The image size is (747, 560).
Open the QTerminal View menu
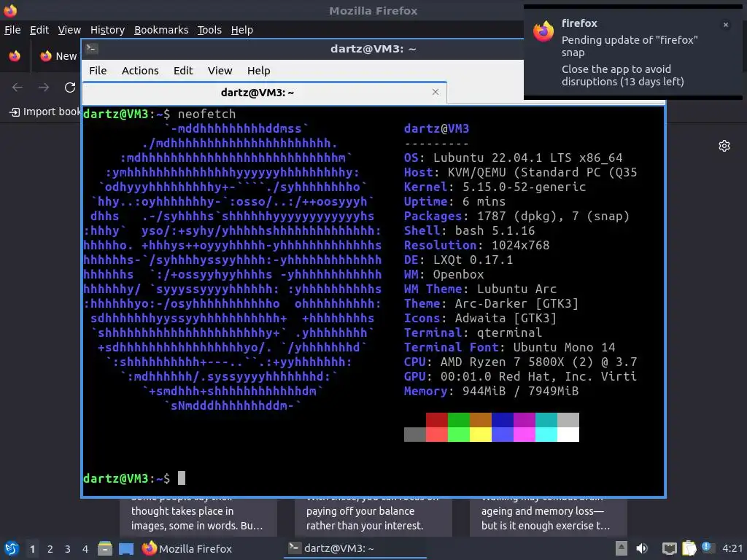tap(220, 71)
